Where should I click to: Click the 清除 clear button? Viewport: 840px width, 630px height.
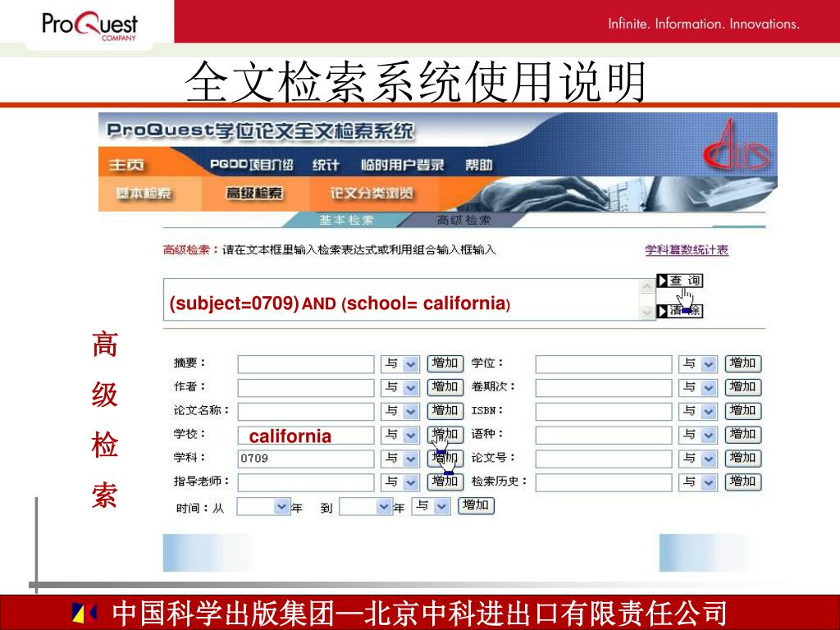(x=680, y=311)
